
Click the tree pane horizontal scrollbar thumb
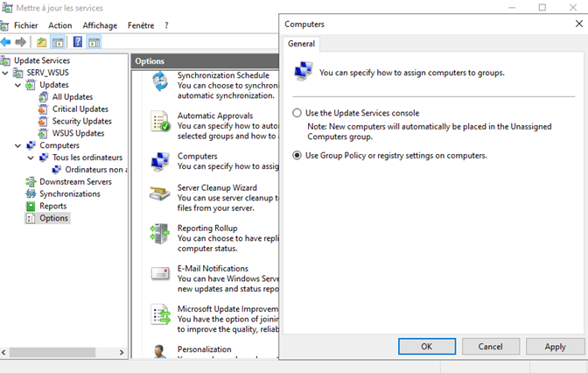52,352
